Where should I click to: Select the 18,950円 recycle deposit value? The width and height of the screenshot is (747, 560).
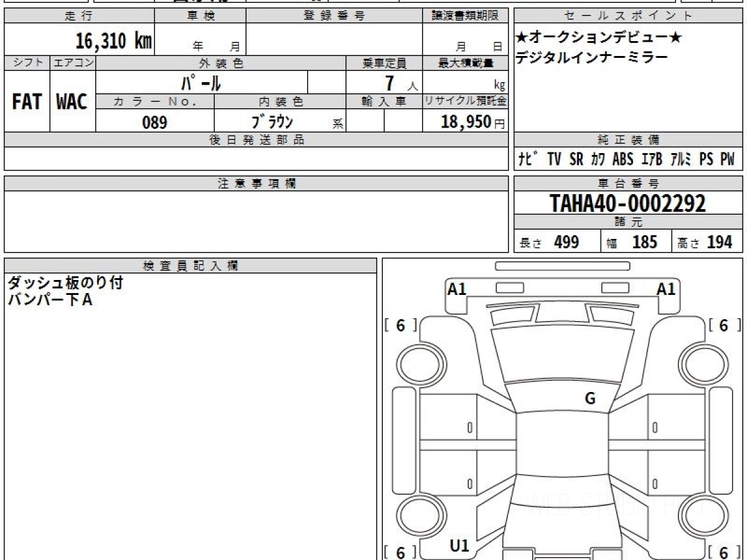click(473, 122)
